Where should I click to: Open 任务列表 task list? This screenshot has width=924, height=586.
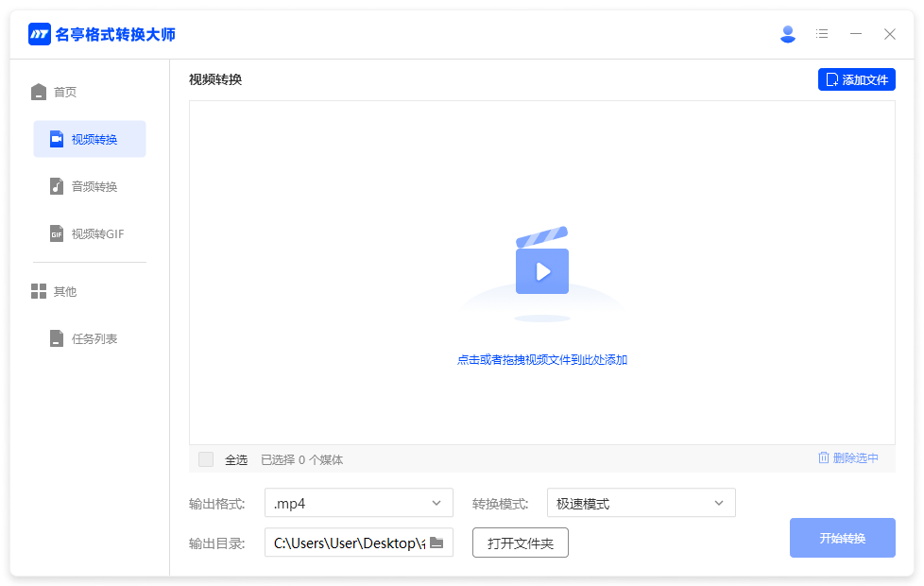click(90, 339)
